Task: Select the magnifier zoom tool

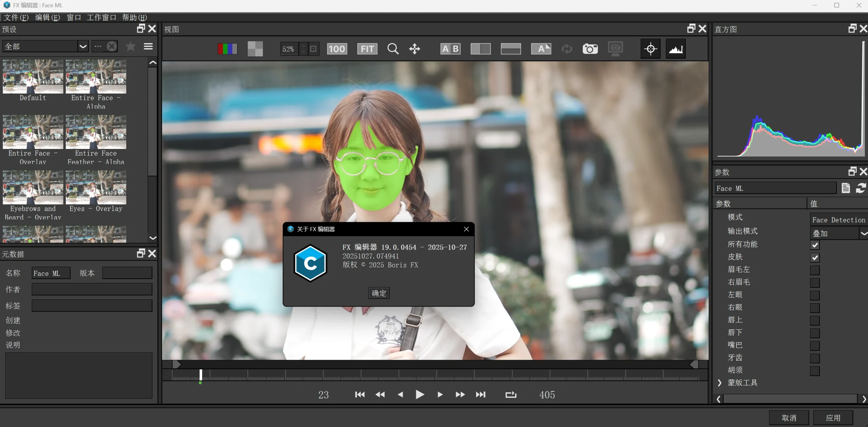Action: coord(393,48)
